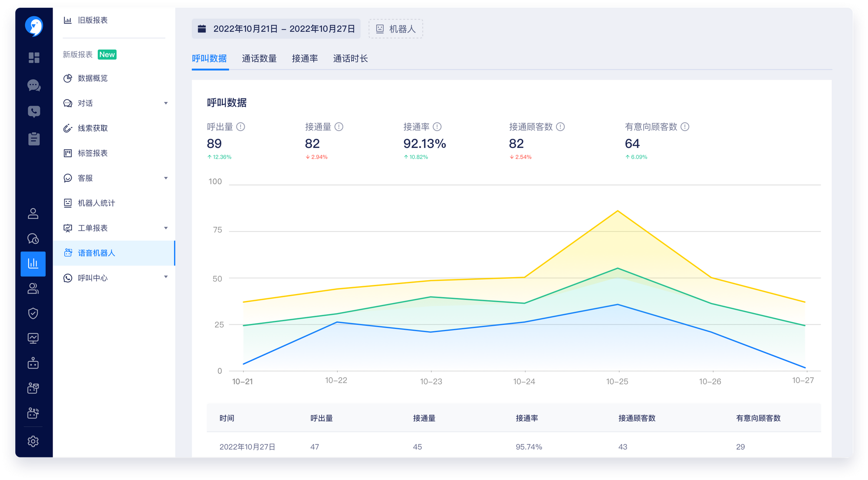Switch to the 接通率 tab
Image resolution: width=868 pixels, height=480 pixels.
tap(305, 59)
